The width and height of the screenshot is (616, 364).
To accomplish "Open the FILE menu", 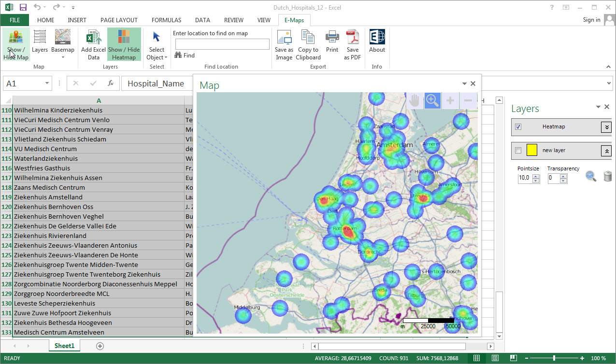I will [14, 20].
